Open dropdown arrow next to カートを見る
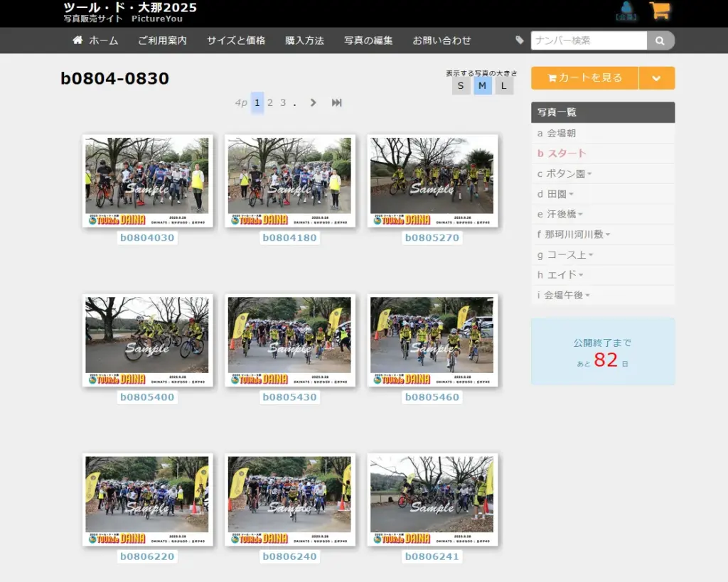Image resolution: width=728 pixels, height=582 pixels. point(656,78)
